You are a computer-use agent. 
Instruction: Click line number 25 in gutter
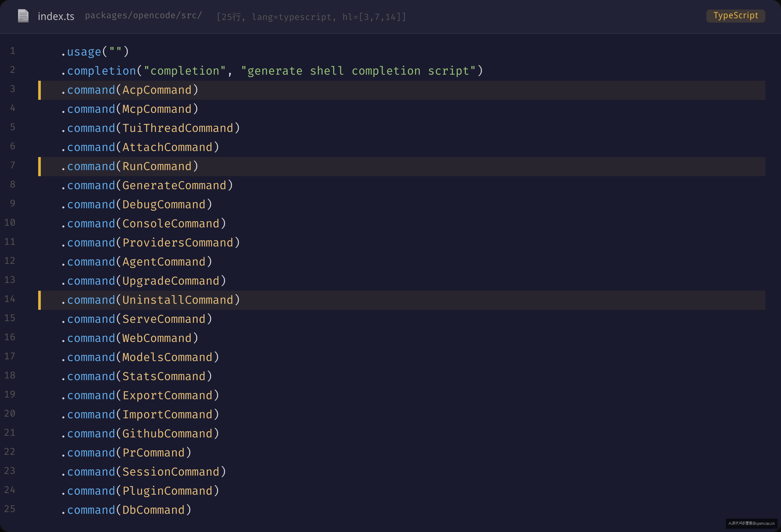tap(10, 509)
